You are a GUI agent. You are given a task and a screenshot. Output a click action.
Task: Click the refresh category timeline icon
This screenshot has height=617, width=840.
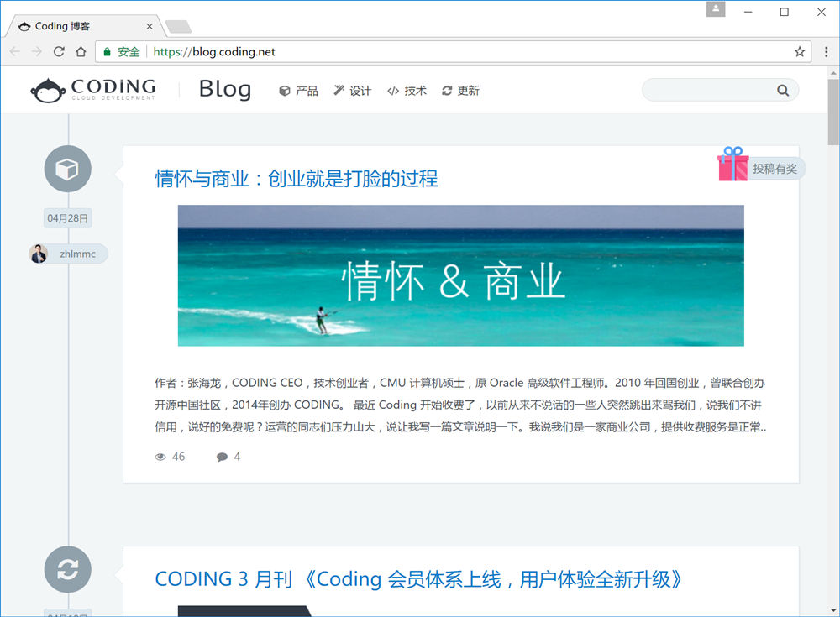67,569
